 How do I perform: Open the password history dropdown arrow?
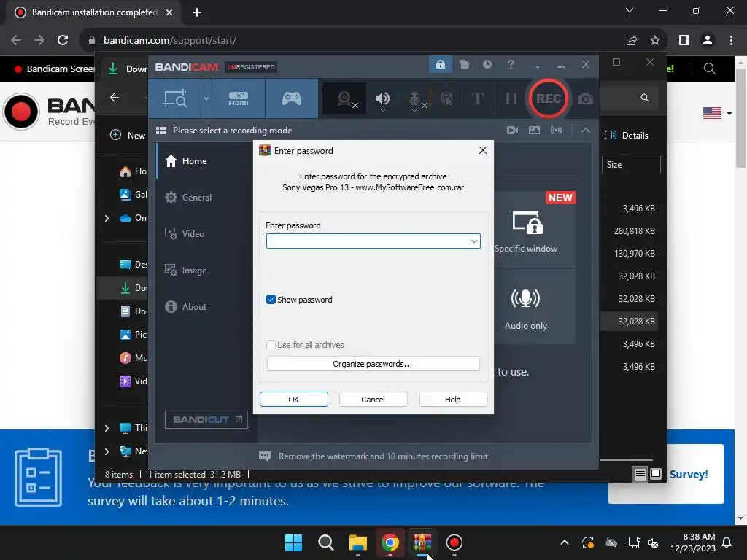[x=473, y=241]
